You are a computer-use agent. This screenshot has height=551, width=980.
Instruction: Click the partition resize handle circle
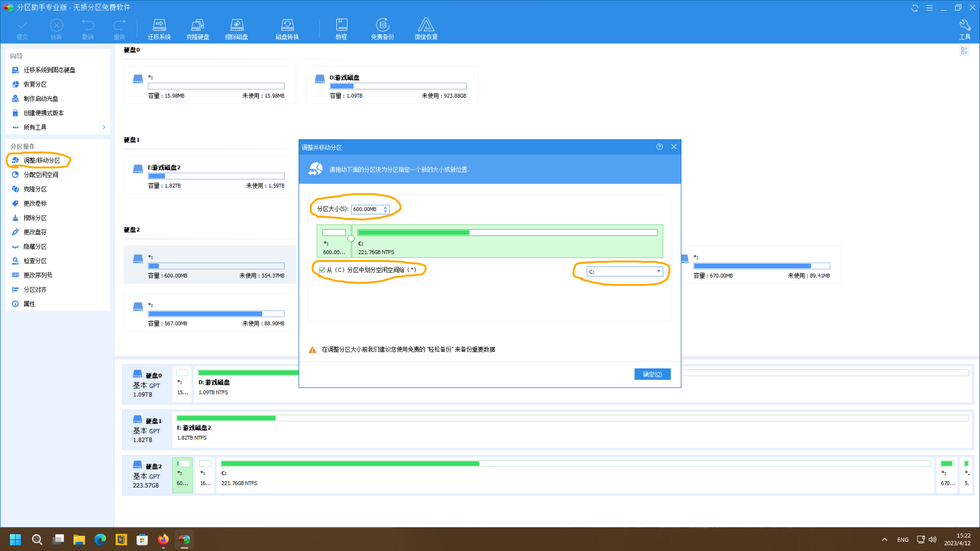coord(351,238)
